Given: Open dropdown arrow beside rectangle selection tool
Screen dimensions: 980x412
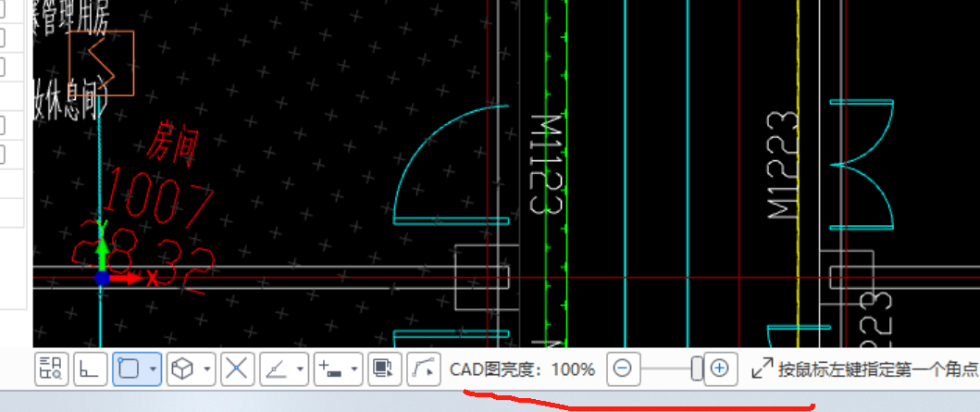Looking at the screenshot, I should pyautogui.click(x=153, y=369).
